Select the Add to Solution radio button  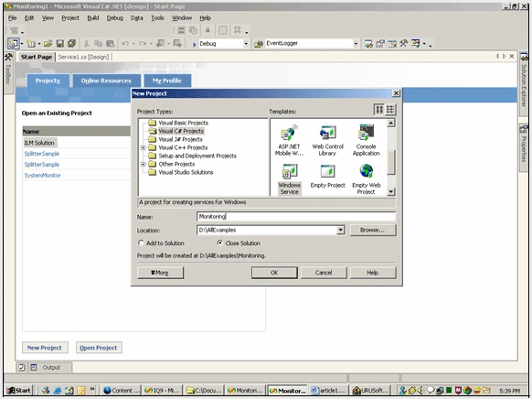click(x=141, y=243)
